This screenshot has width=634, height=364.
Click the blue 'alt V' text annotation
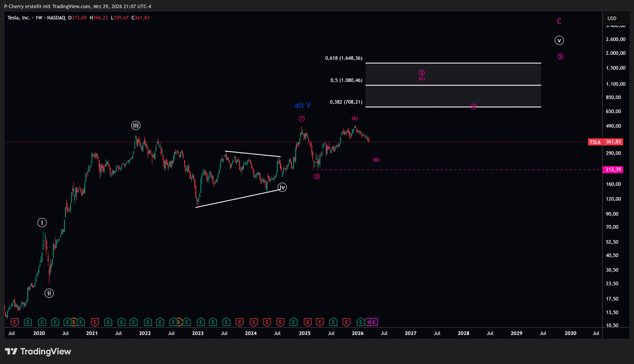coord(303,105)
